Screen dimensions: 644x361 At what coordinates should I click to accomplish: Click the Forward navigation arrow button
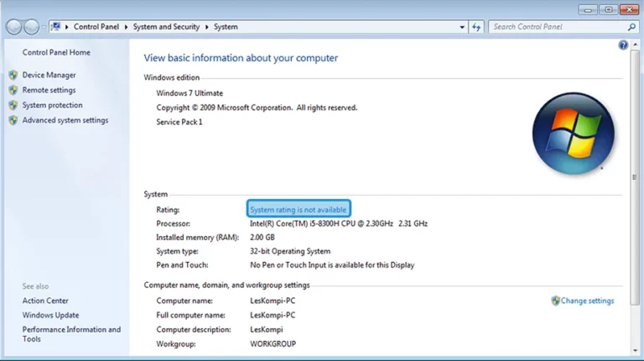(x=32, y=27)
